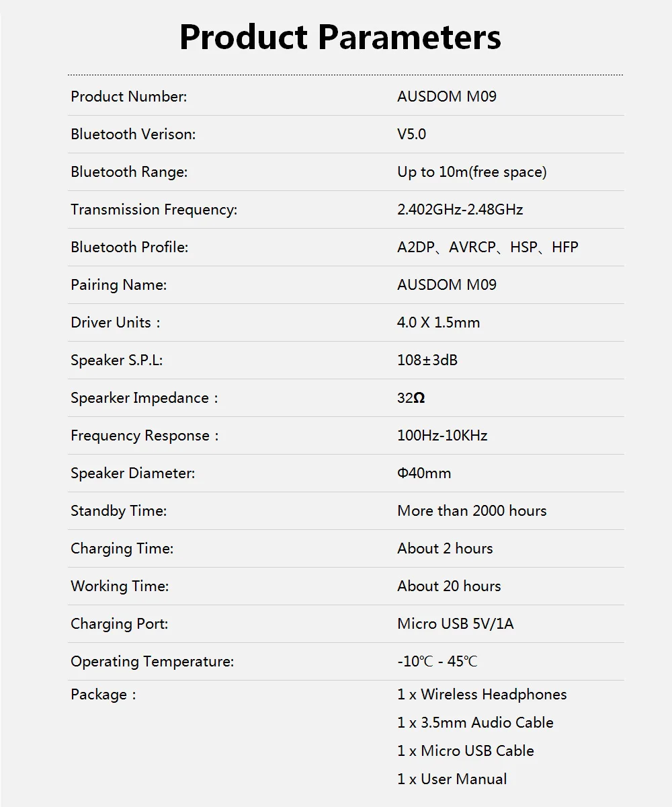
Task: Select More than 2000 hours standby value
Action: (472, 510)
